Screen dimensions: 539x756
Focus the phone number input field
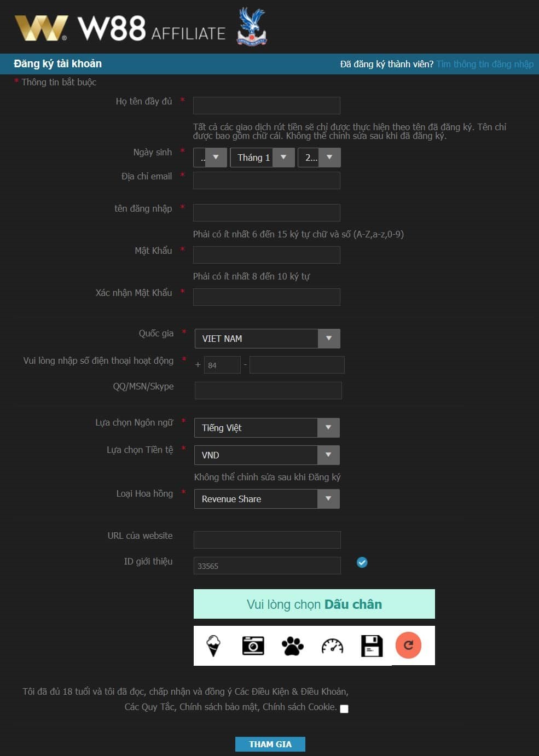[x=297, y=365]
